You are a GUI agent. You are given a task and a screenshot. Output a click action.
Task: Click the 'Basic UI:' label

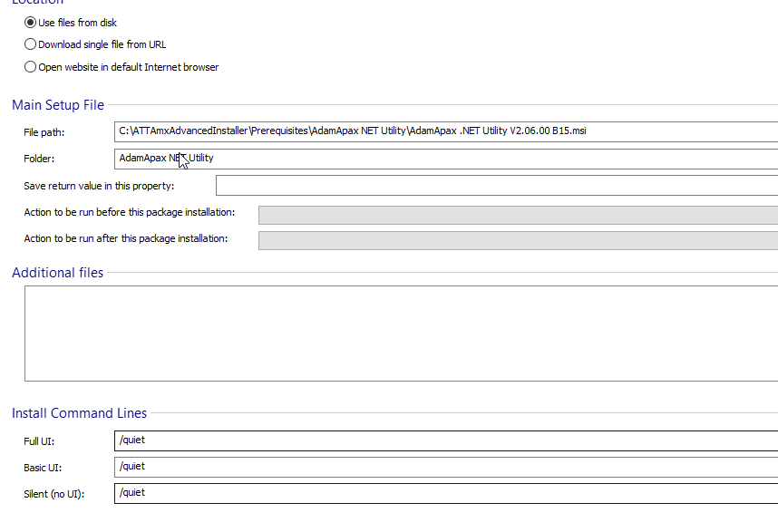[x=44, y=468]
